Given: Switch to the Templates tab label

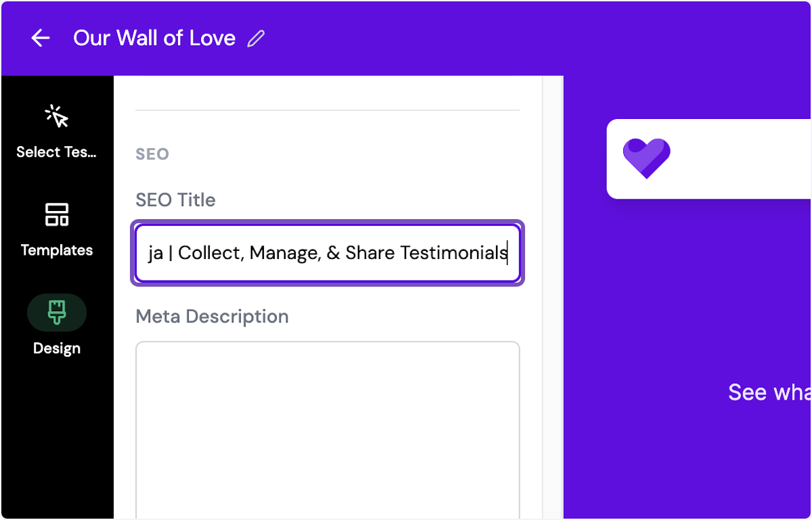Looking at the screenshot, I should [57, 250].
